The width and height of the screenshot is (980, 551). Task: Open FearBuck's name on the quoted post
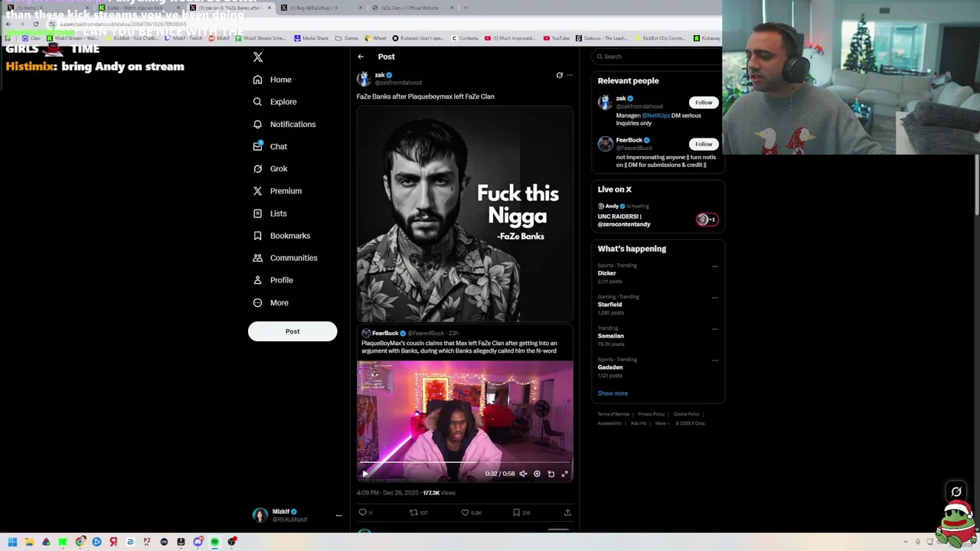tap(385, 333)
